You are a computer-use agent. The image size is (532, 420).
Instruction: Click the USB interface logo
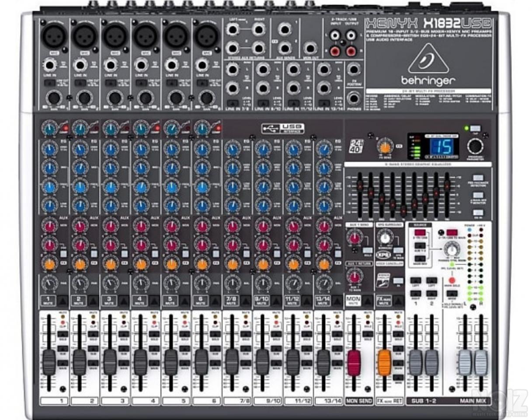point(282,128)
